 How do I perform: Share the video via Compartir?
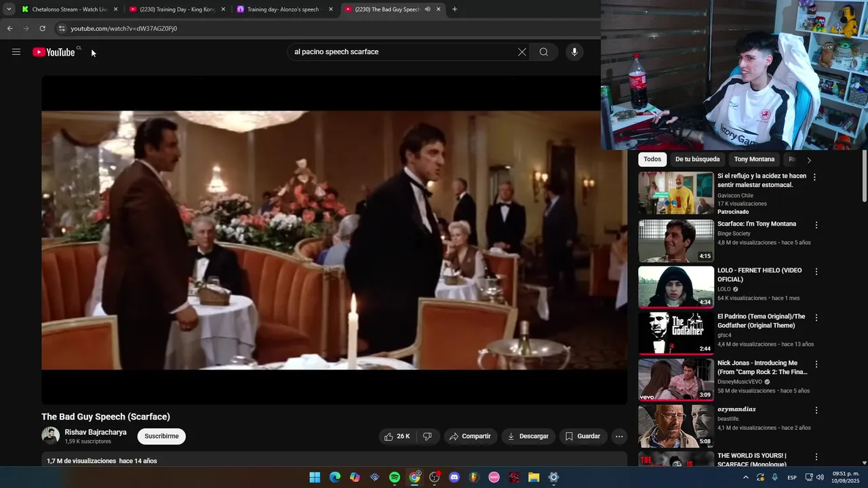(471, 436)
